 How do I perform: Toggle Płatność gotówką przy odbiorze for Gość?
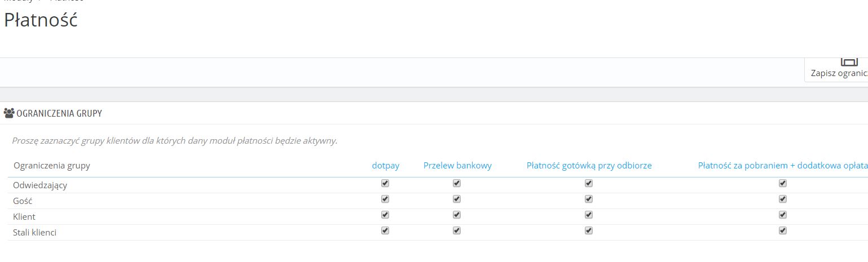tap(589, 199)
